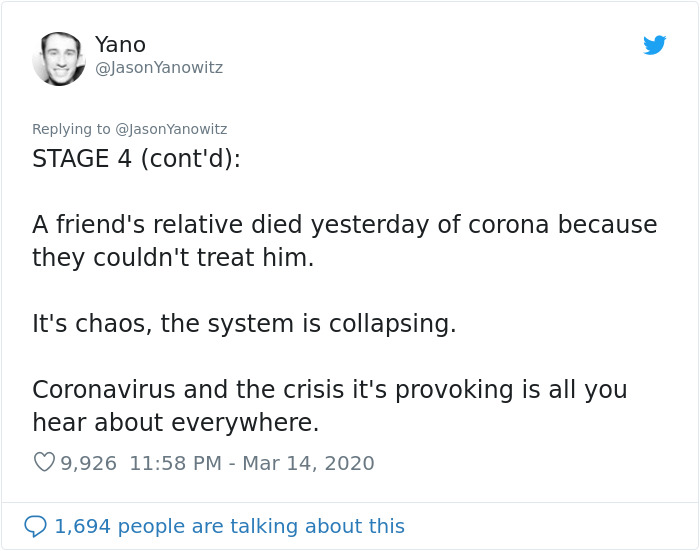Click the "they couldn't treat him." line

click(173, 258)
